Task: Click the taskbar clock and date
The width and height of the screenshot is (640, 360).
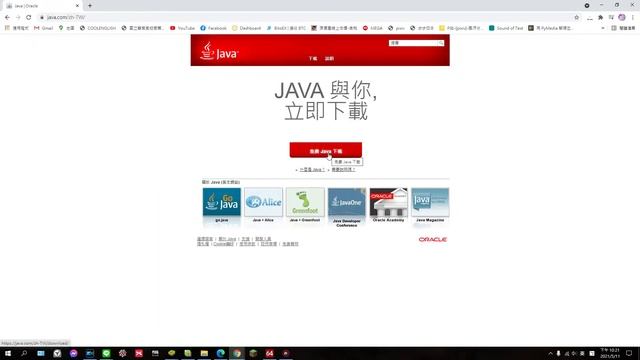Action: pyautogui.click(x=610, y=353)
